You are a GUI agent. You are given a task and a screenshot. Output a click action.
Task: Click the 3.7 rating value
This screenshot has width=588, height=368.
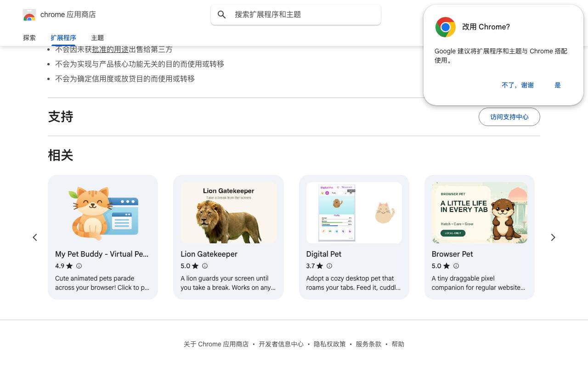click(x=311, y=266)
